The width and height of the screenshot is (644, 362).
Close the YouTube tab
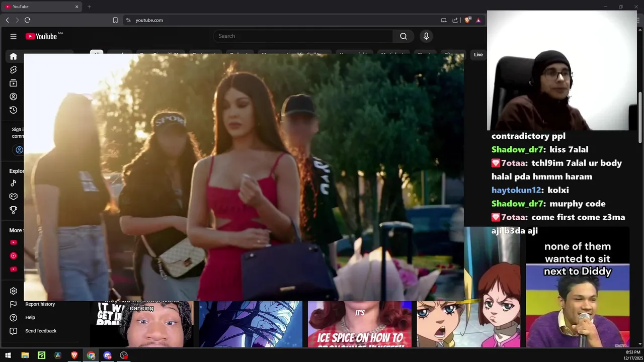click(x=77, y=7)
